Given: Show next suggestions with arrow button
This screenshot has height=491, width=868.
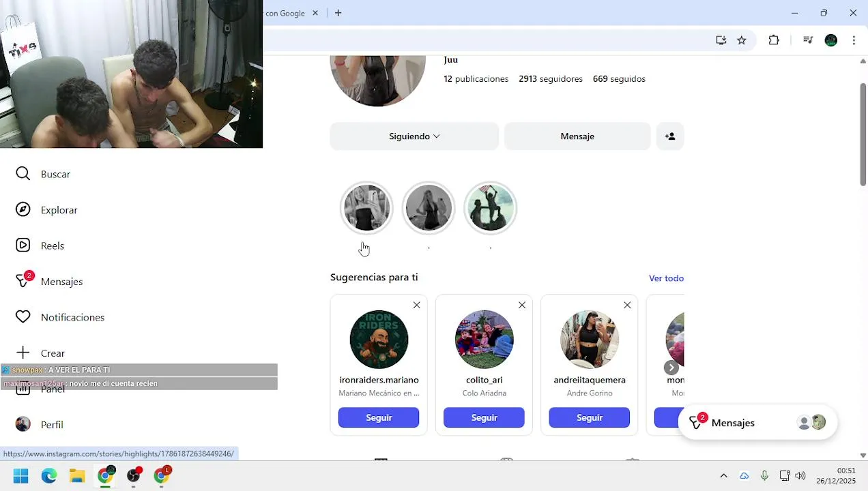Looking at the screenshot, I should point(671,368).
